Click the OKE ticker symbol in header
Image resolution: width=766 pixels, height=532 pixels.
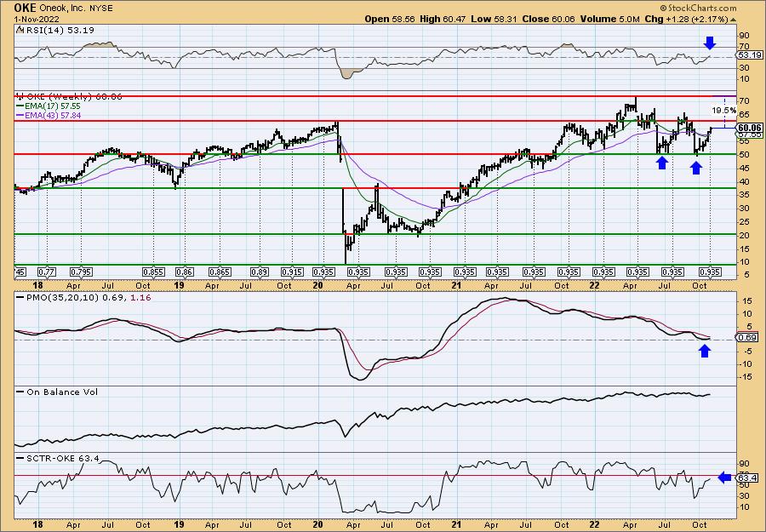(26, 8)
